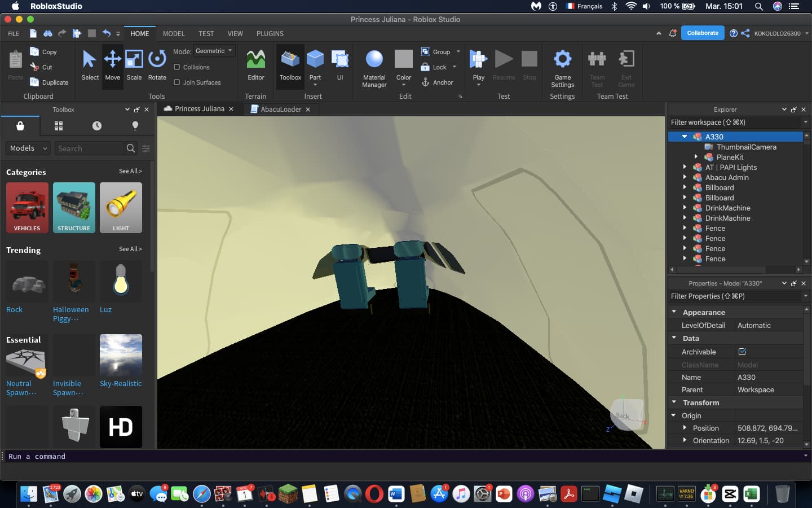
Task: Click the Toolbox search magnifier
Action: 131,148
